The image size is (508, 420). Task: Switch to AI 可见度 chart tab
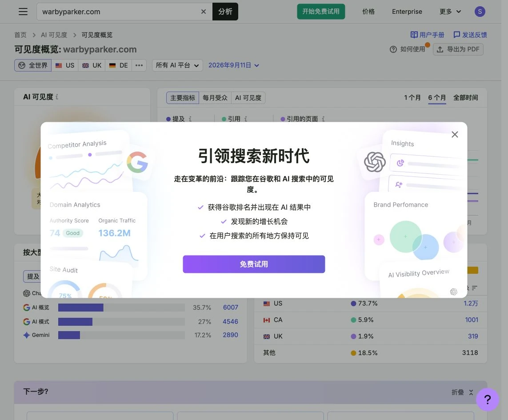[x=248, y=98]
